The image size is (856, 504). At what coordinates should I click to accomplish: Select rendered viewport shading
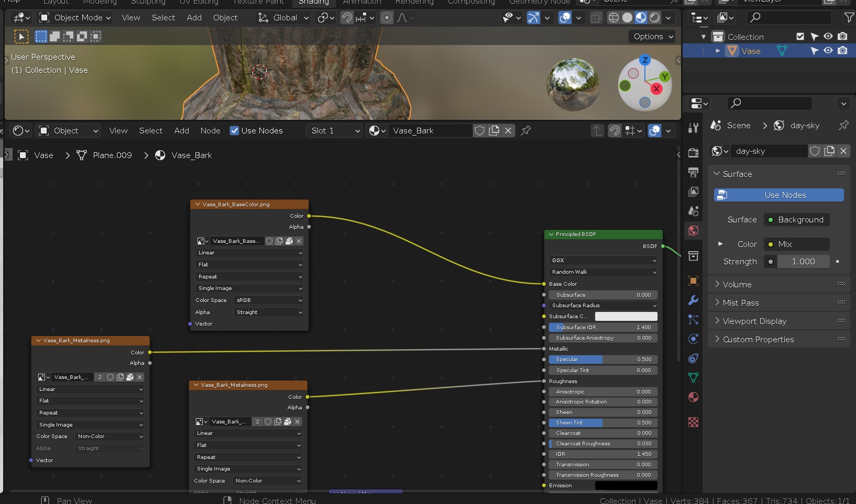[654, 18]
